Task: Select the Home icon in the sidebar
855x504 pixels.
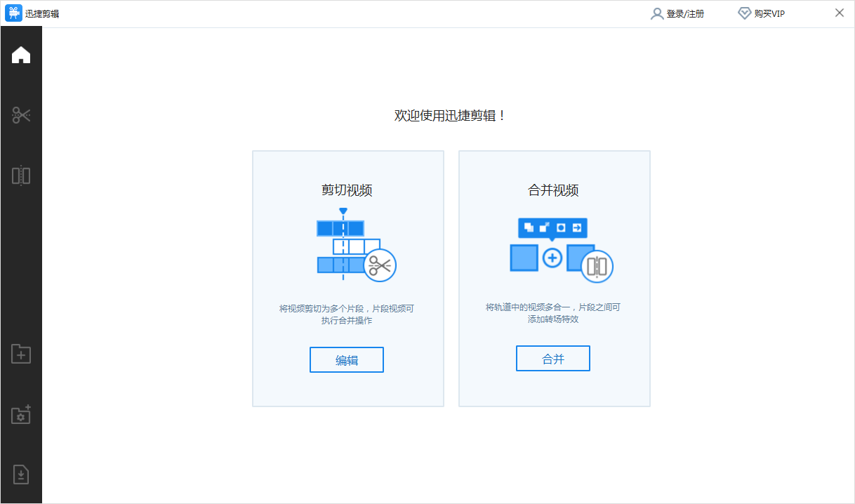Action: [x=21, y=55]
